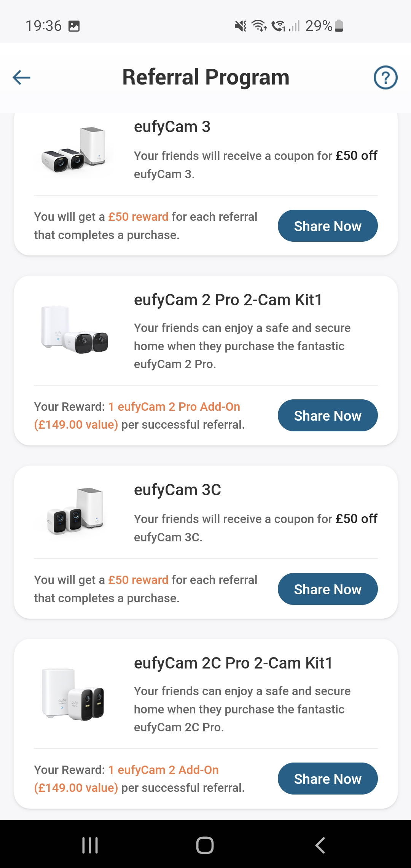Tap the eufyCam 3C title
Image resolution: width=411 pixels, height=868 pixels.
[177, 490]
